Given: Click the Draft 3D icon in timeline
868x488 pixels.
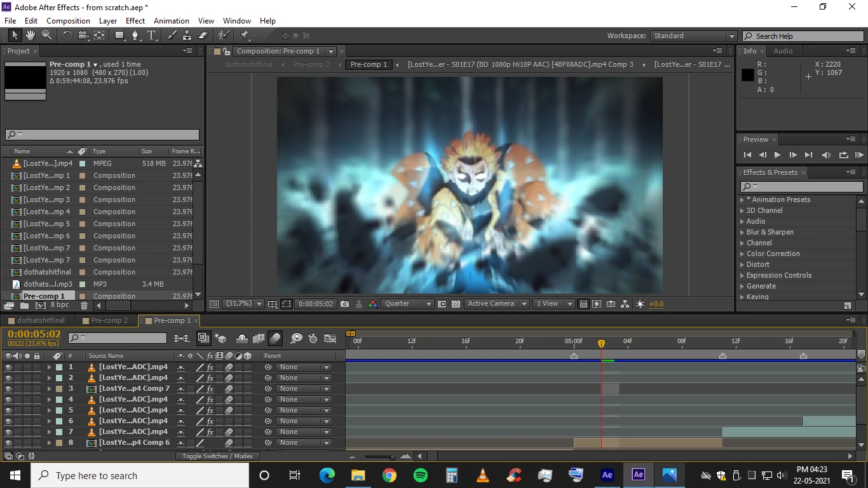Looking at the screenshot, I should [220, 339].
